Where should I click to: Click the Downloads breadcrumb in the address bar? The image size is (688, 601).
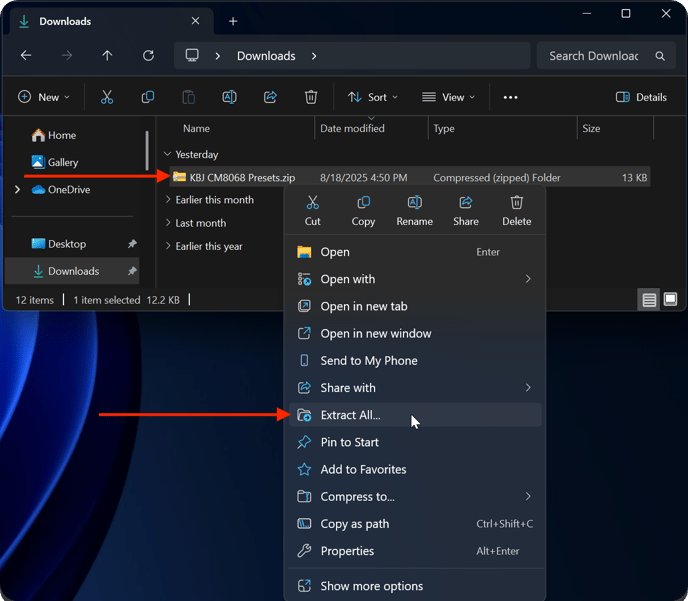pos(266,56)
